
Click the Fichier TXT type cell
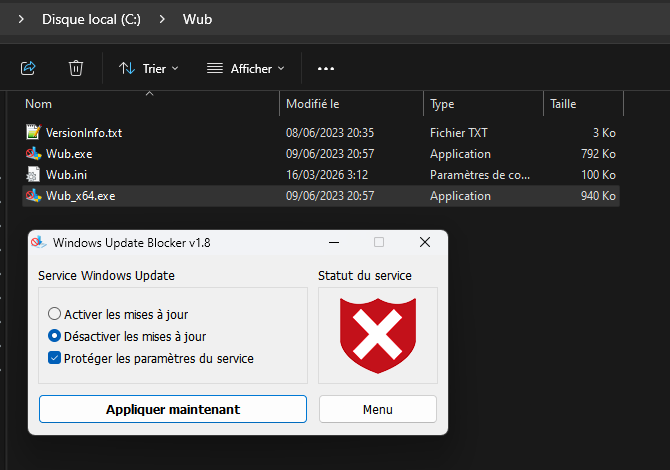click(458, 133)
